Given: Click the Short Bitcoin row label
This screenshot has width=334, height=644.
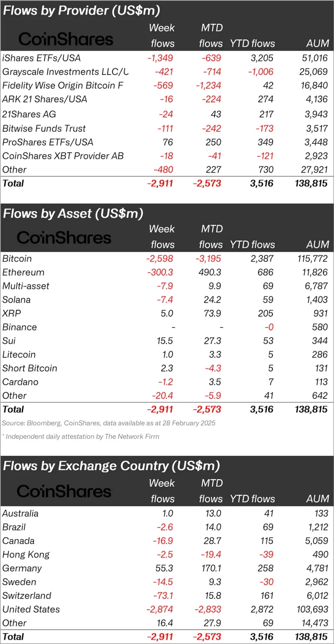Looking at the screenshot, I should [x=30, y=368].
